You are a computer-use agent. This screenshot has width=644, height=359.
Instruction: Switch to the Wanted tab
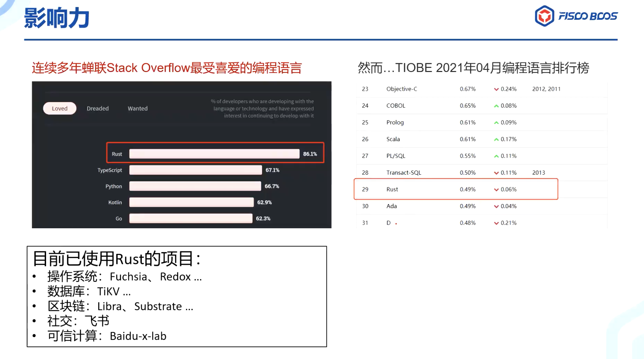[137, 109]
